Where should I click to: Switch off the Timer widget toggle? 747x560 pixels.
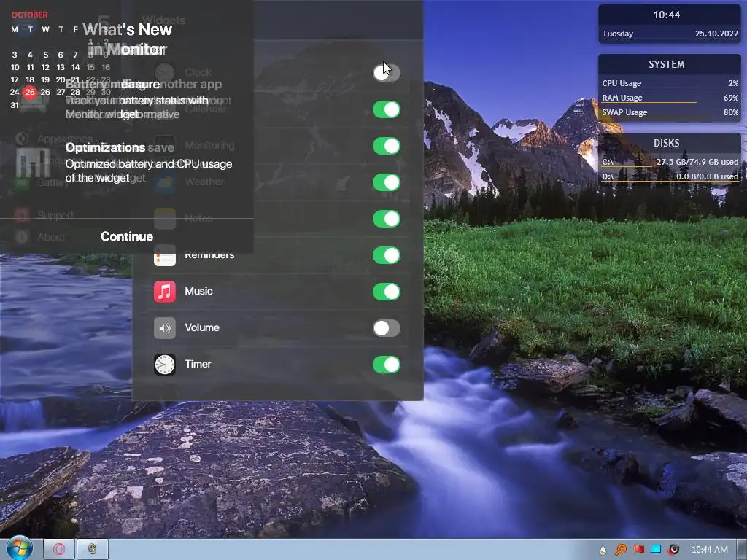pyautogui.click(x=387, y=365)
